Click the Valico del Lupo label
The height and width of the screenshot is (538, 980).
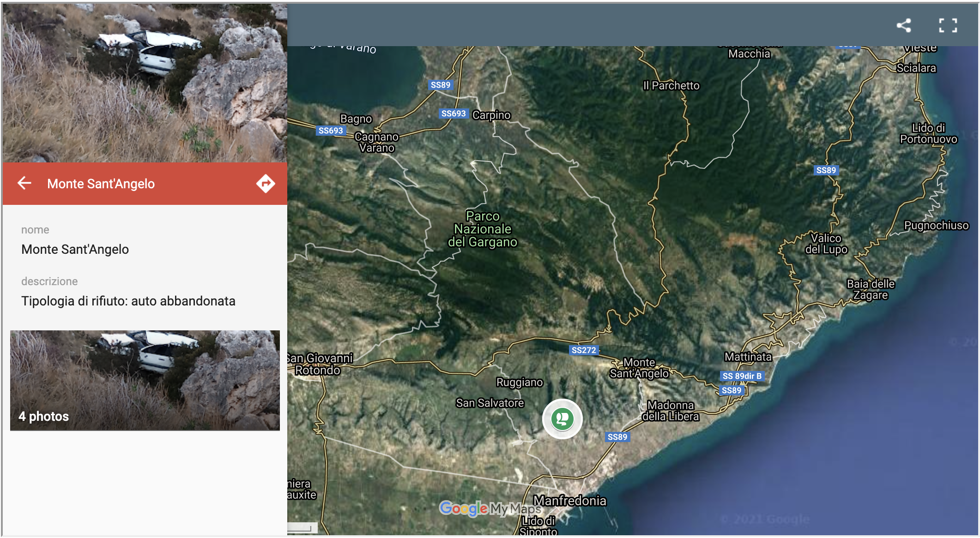pyautogui.click(x=827, y=244)
